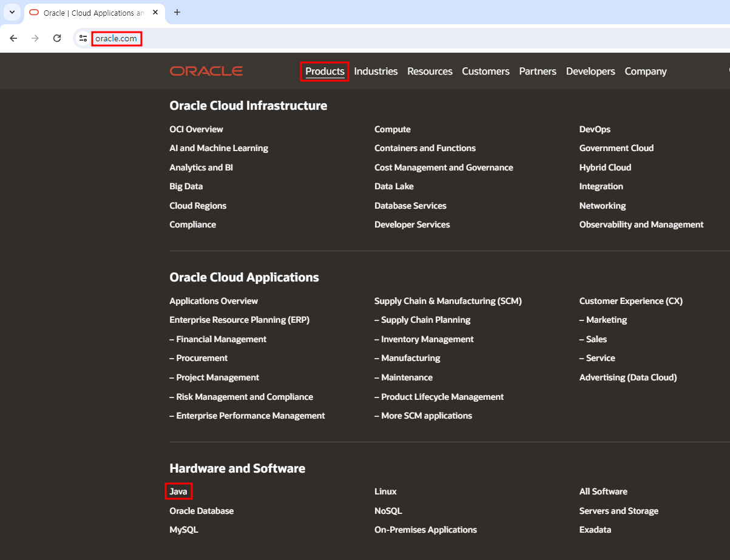Go to Risk Management and Compliance

pyautogui.click(x=242, y=397)
